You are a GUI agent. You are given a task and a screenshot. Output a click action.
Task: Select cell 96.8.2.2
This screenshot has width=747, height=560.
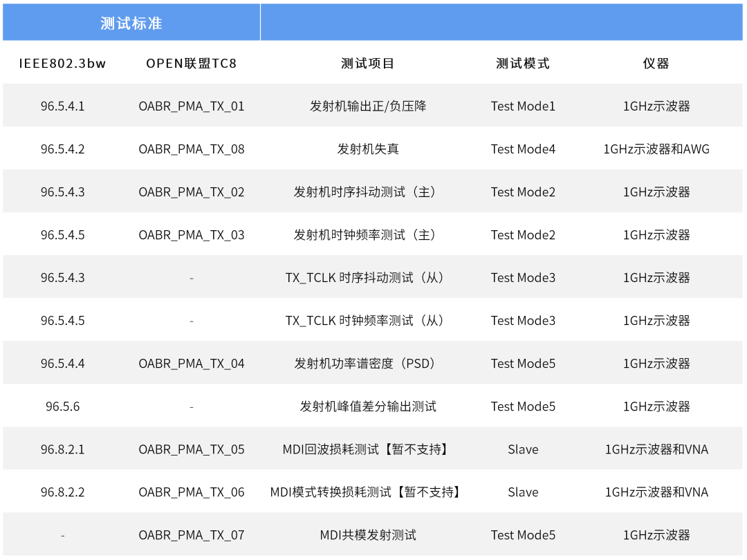click(x=62, y=492)
